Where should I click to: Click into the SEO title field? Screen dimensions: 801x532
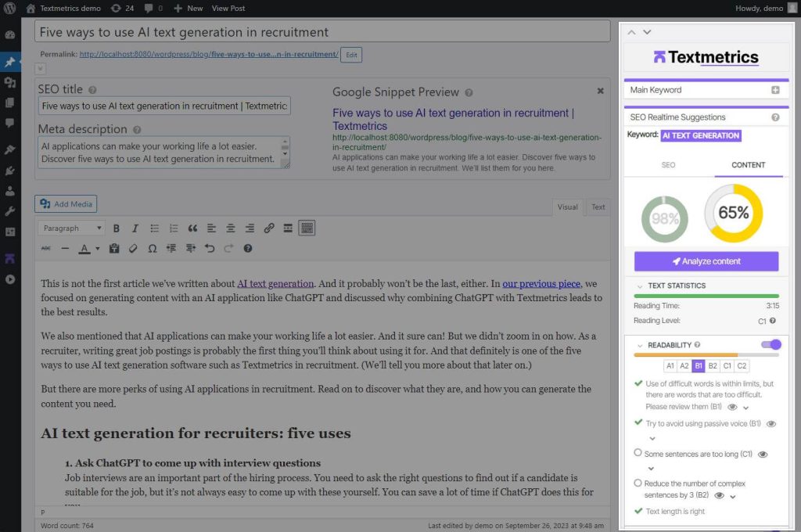pos(164,106)
